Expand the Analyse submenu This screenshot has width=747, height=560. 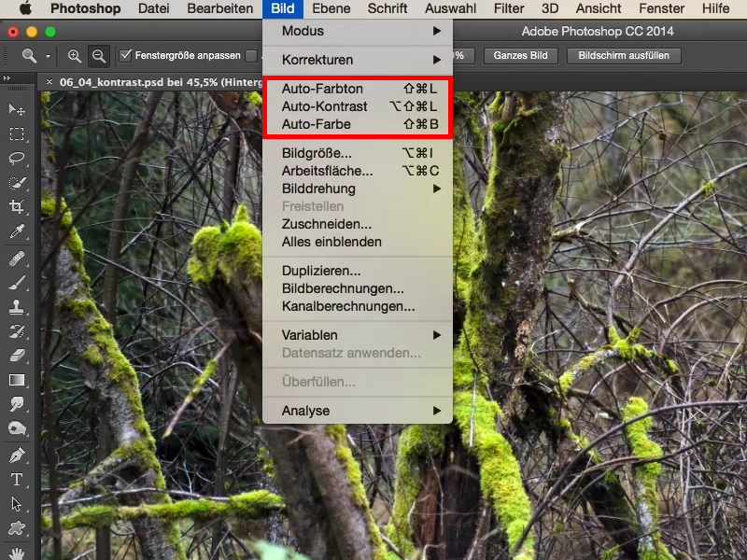(358, 411)
